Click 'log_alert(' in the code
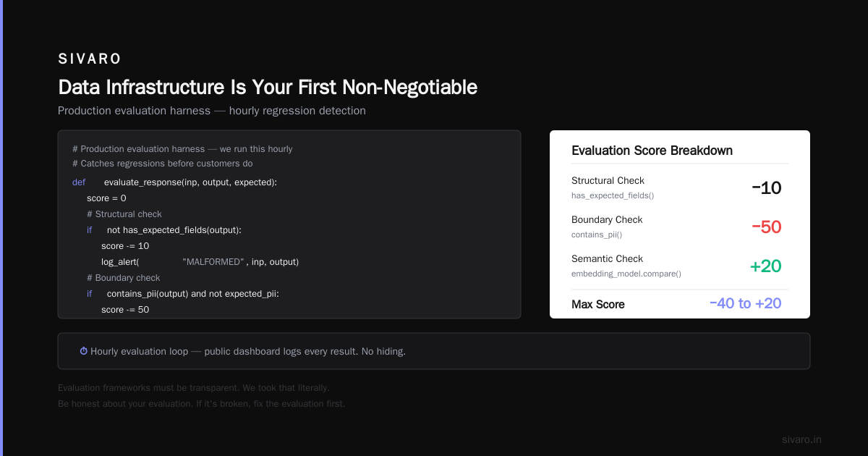This screenshot has width=868, height=456. tap(120, 262)
